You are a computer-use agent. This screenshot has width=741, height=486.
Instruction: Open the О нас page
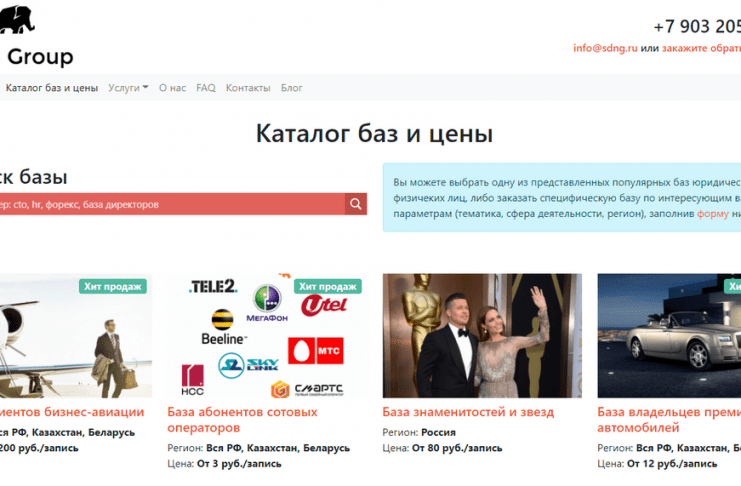click(172, 88)
